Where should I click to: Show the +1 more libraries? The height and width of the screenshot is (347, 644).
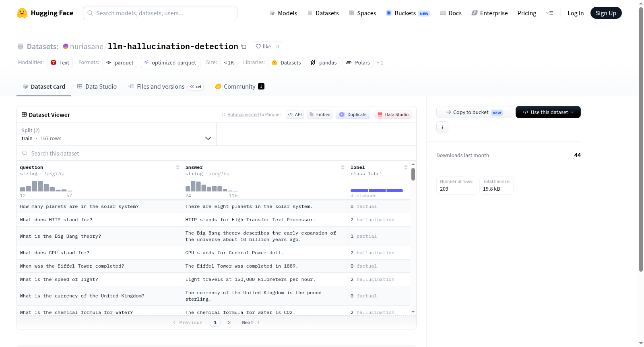(380, 62)
